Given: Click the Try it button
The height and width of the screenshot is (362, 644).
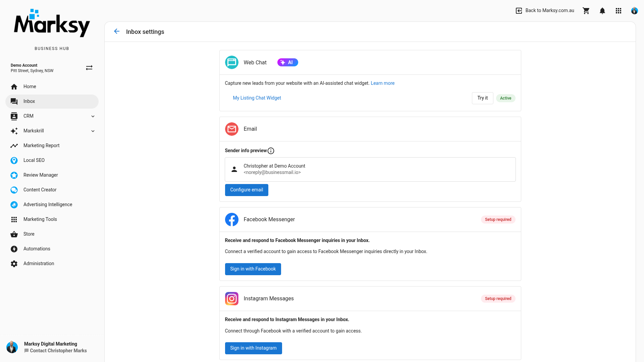Looking at the screenshot, I should pos(482,98).
